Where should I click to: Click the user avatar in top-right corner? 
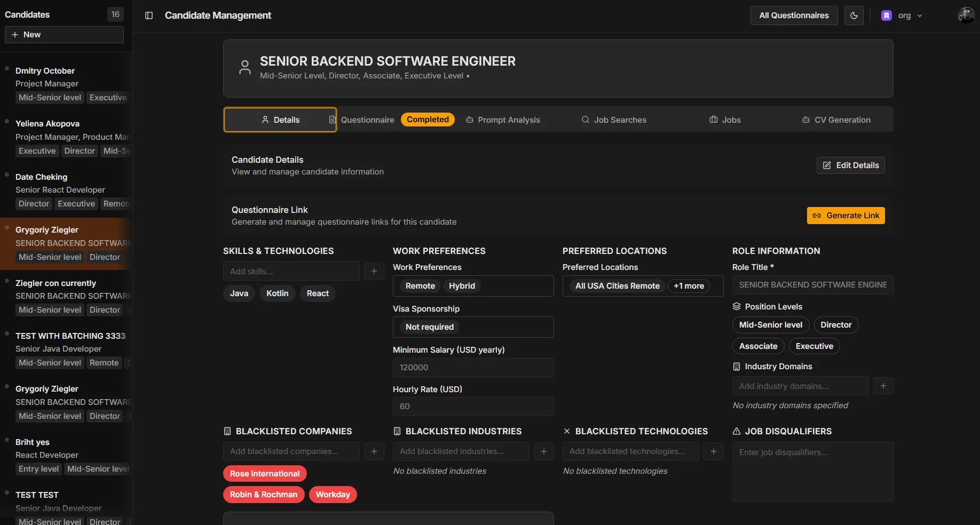(966, 15)
